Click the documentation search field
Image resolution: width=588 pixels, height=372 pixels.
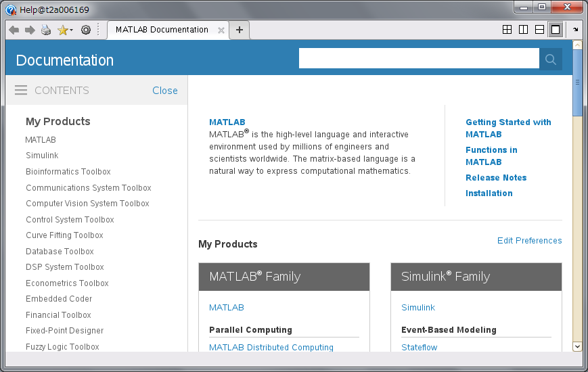click(x=419, y=58)
